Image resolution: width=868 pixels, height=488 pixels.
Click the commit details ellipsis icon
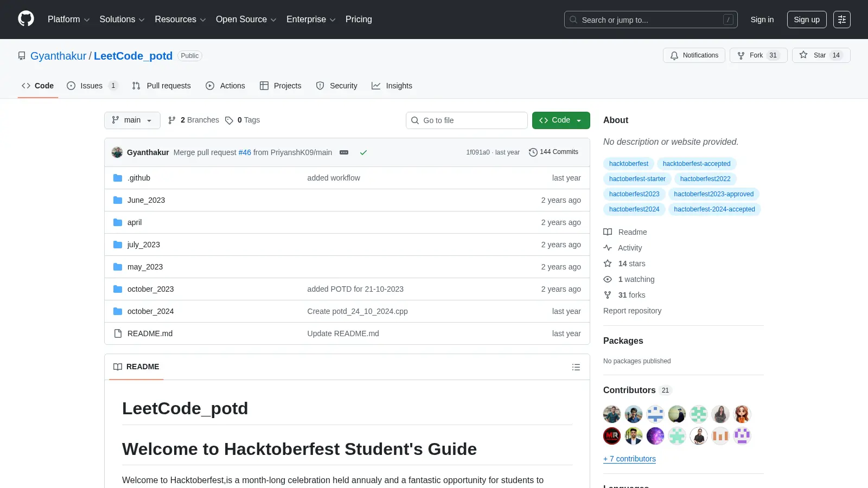click(344, 152)
